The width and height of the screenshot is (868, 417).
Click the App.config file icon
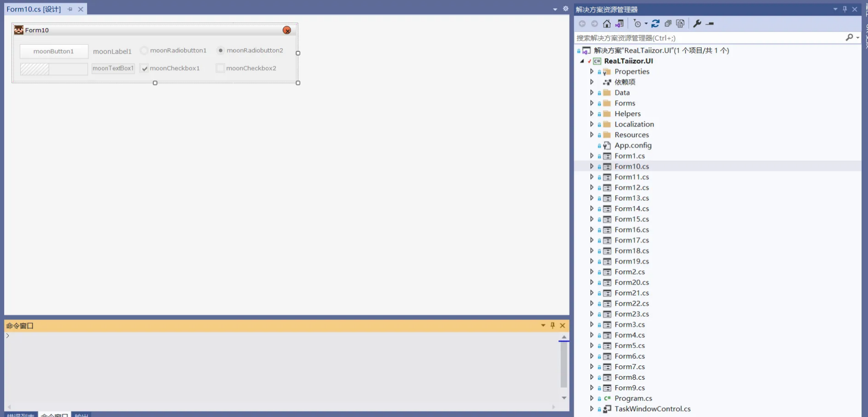(607, 145)
